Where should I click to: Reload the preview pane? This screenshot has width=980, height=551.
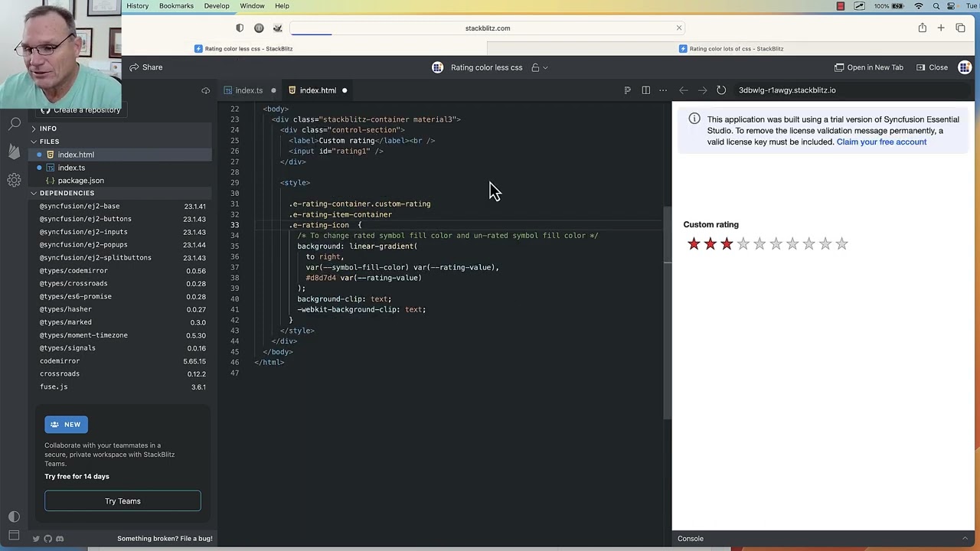pyautogui.click(x=721, y=90)
